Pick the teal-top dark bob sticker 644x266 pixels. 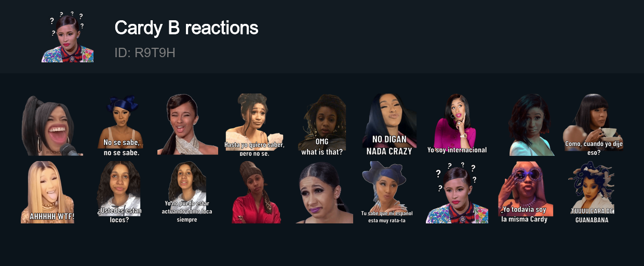[x=531, y=125]
